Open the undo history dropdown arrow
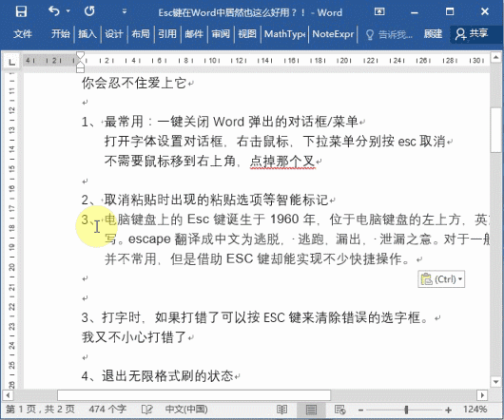The width and height of the screenshot is (504, 420). (x=68, y=11)
